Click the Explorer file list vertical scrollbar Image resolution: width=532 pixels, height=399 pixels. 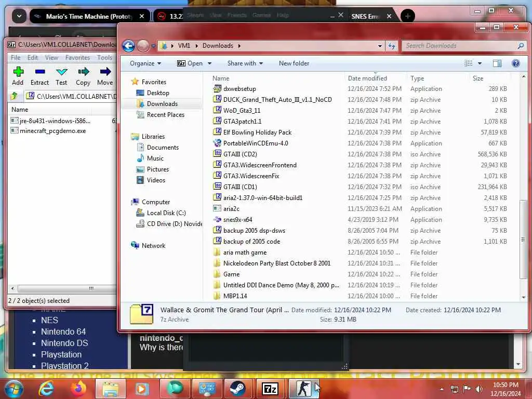click(523, 239)
